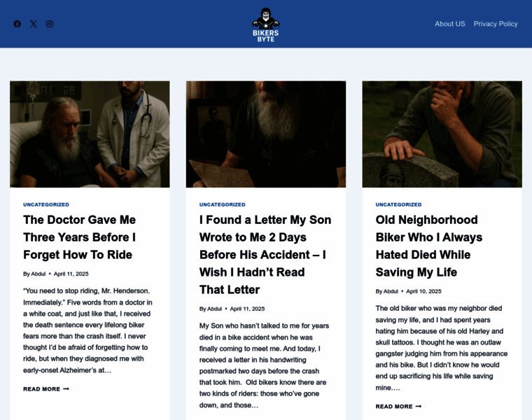The width and height of the screenshot is (532, 420).
Task: Click author Abdul under the Letter article
Action: pos(214,309)
